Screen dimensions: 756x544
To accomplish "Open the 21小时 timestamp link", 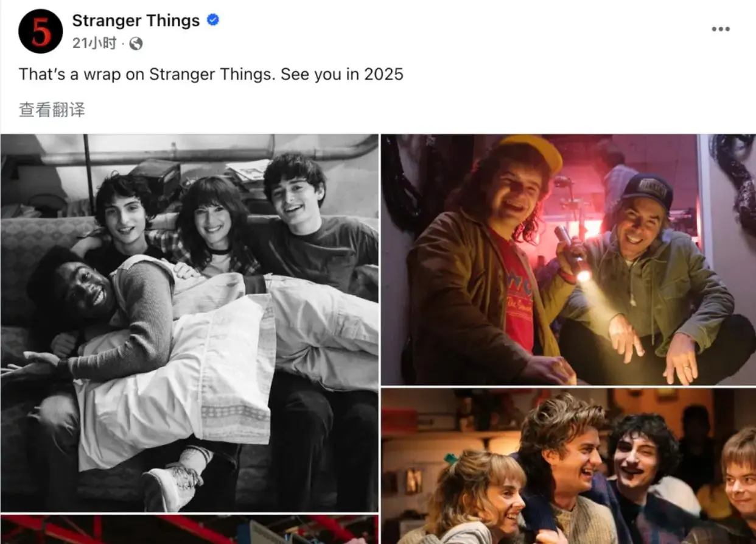I will pyautogui.click(x=94, y=43).
